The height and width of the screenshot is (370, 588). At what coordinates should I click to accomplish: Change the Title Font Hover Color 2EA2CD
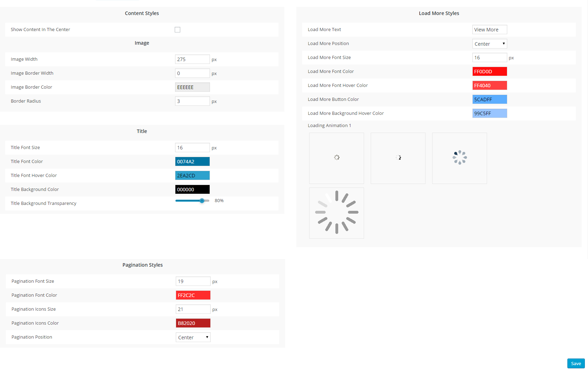click(x=192, y=176)
